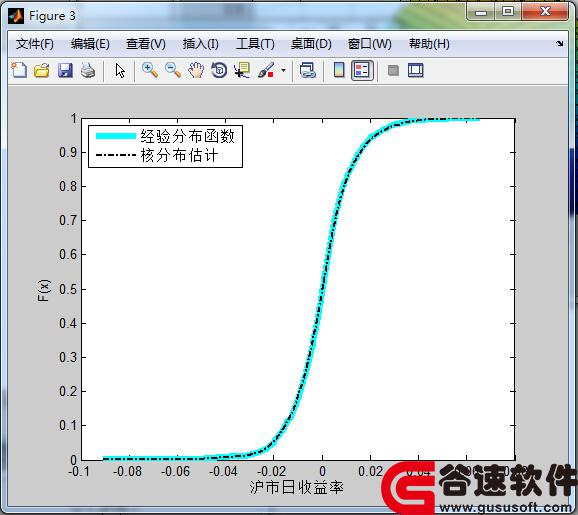Image resolution: width=578 pixels, height=515 pixels.
Task: Select the legend entry 核分布估计
Action: pyautogui.click(x=179, y=155)
